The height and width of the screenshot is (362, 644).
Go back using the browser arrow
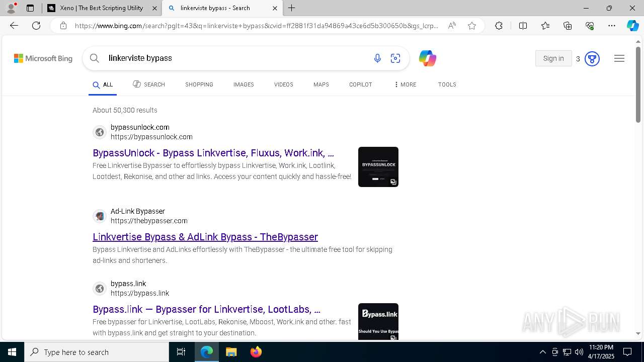(x=14, y=26)
